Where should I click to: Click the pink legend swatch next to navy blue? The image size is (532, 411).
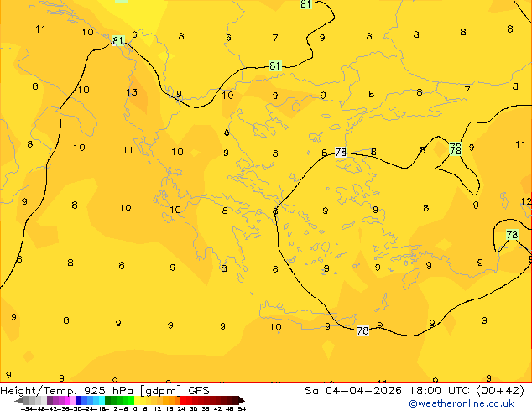click(73, 400)
